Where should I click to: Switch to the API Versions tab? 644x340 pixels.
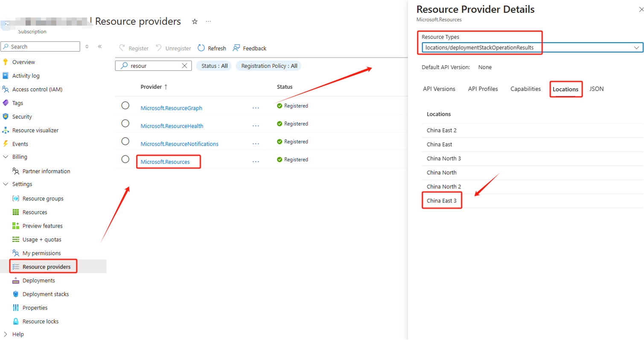[x=439, y=89]
